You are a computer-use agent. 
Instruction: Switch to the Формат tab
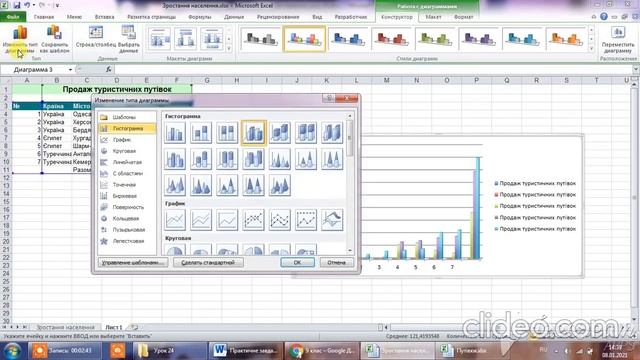463,17
